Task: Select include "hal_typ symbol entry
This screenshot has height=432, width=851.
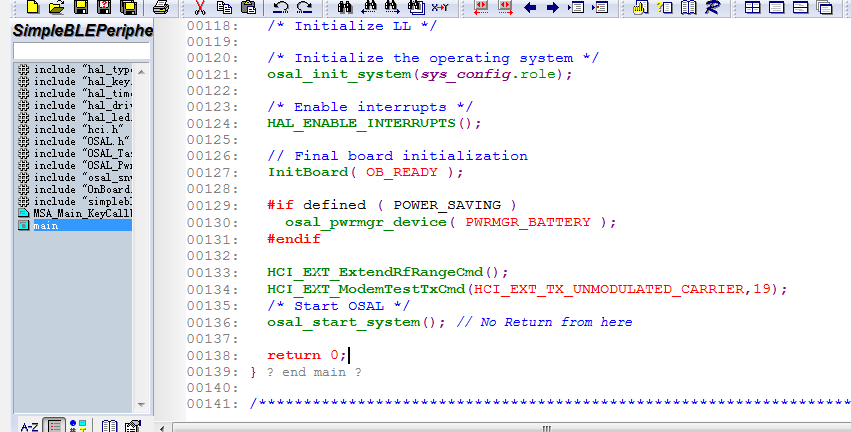Action: [73, 69]
